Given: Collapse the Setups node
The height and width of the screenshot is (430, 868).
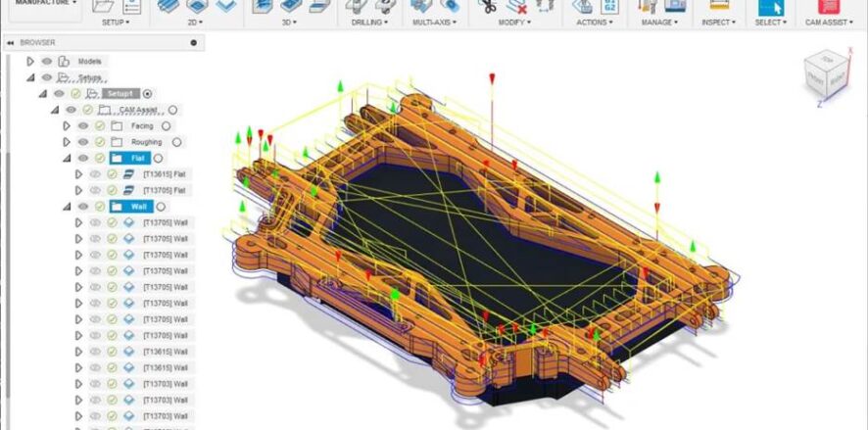Looking at the screenshot, I should pos(30,78).
